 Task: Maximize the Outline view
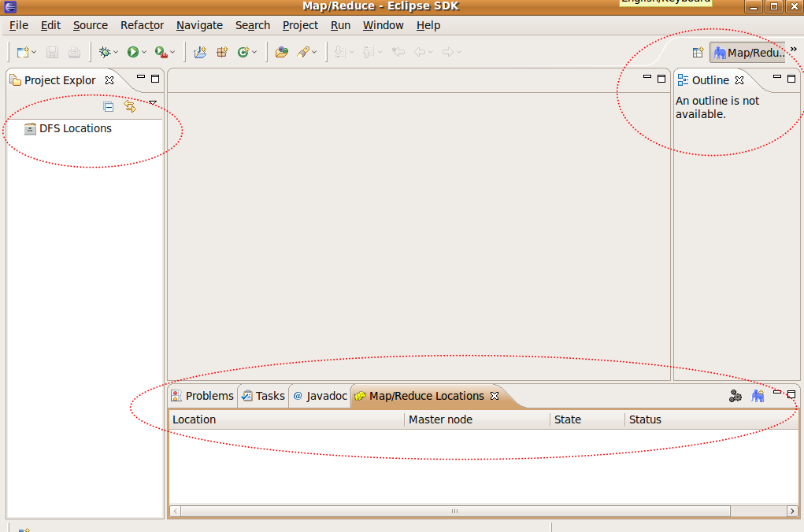(791, 79)
